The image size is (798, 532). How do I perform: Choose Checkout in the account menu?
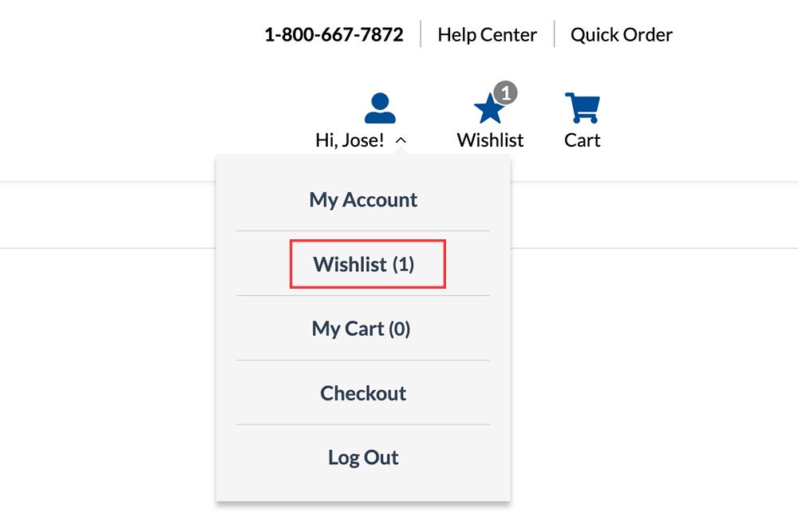363,393
